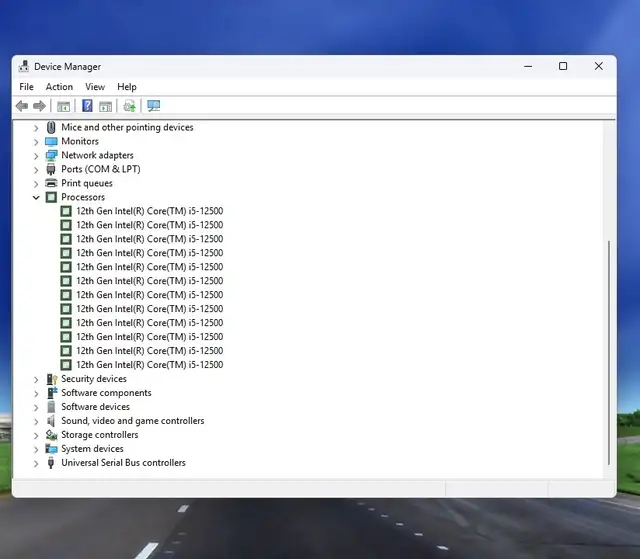Expand the Storage controllers node
640x559 pixels.
point(36,436)
